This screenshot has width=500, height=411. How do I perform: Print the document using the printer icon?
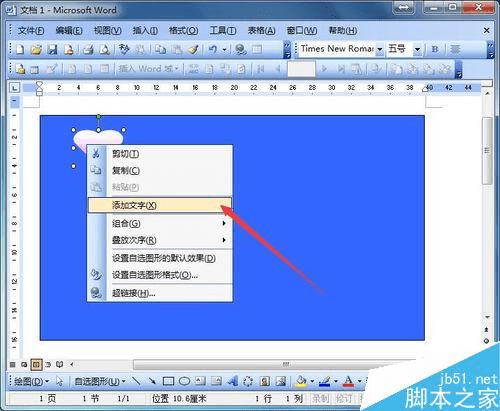88,50
